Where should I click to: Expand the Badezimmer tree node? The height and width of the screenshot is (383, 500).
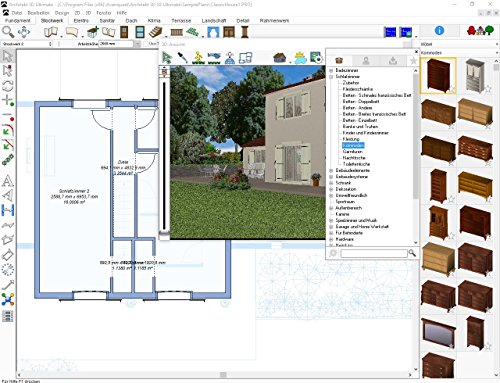coord(331,70)
